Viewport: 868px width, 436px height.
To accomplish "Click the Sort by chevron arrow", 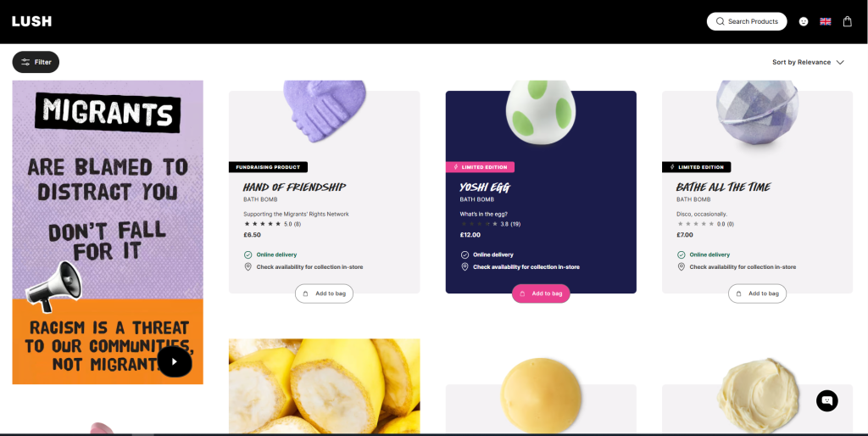I will pyautogui.click(x=840, y=62).
